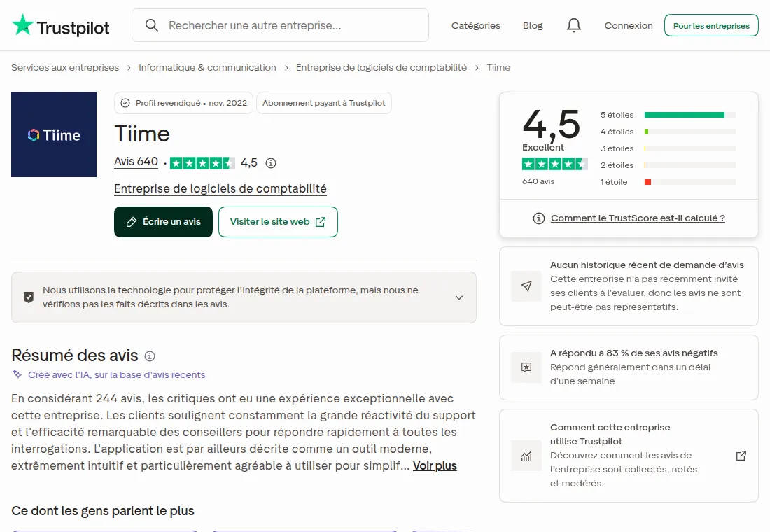Click Connexion in the header
The width and height of the screenshot is (770, 532).
coord(629,25)
